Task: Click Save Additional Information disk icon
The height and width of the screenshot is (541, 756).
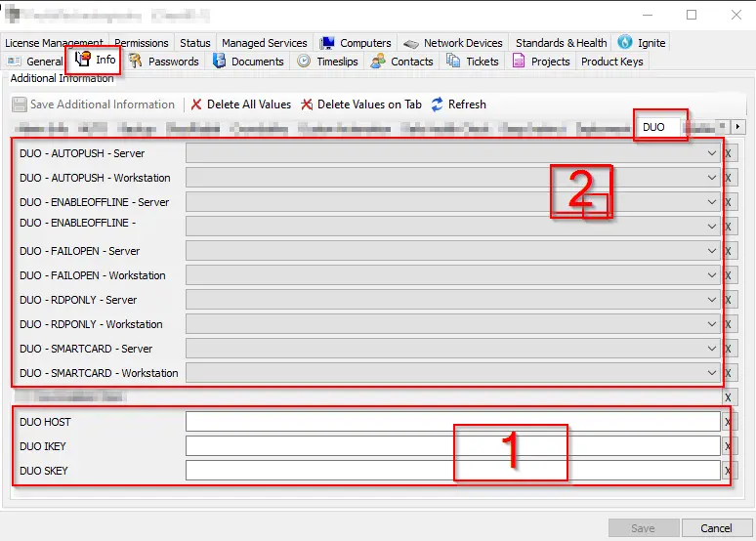Action: (20, 104)
